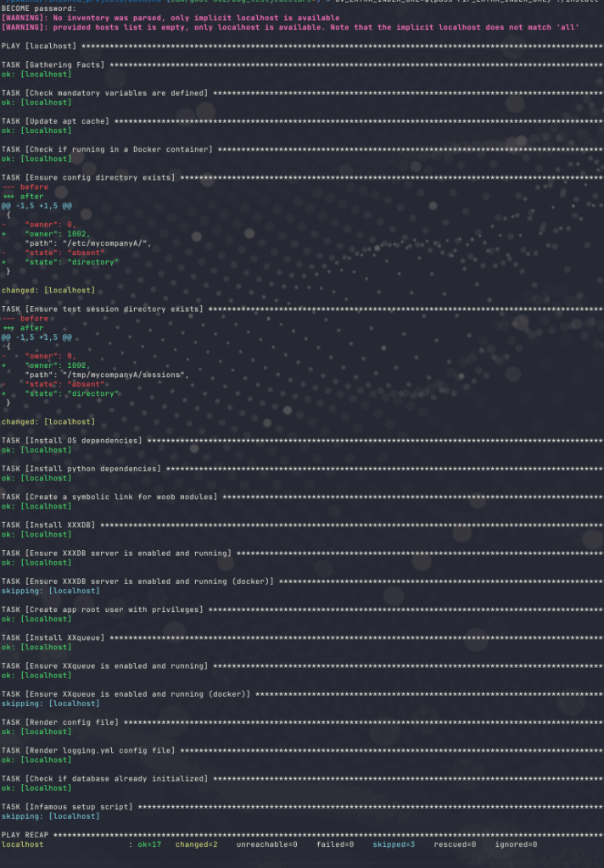The image size is (604, 868).
Task: Select TASK [Ensure test session directory exists]
Action: [x=102, y=309]
